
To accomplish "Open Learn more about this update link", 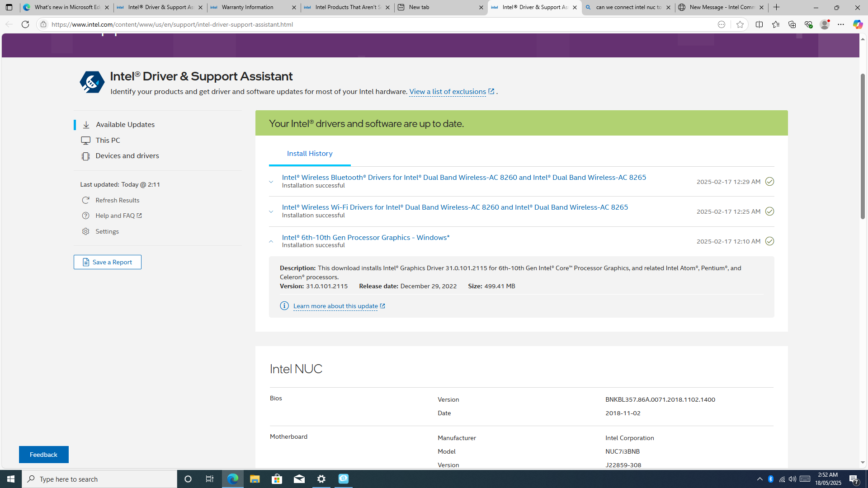I will point(335,306).
